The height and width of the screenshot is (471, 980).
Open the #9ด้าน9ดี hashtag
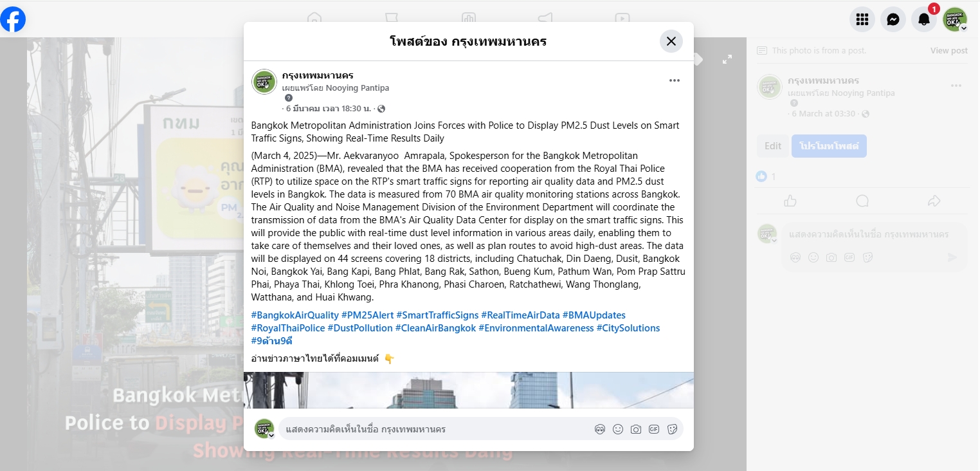(x=272, y=341)
